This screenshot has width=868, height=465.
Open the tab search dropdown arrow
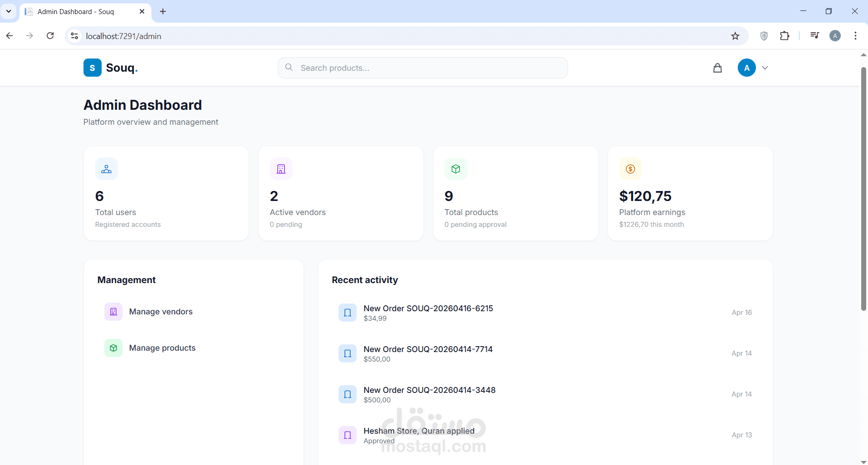pyautogui.click(x=8, y=11)
